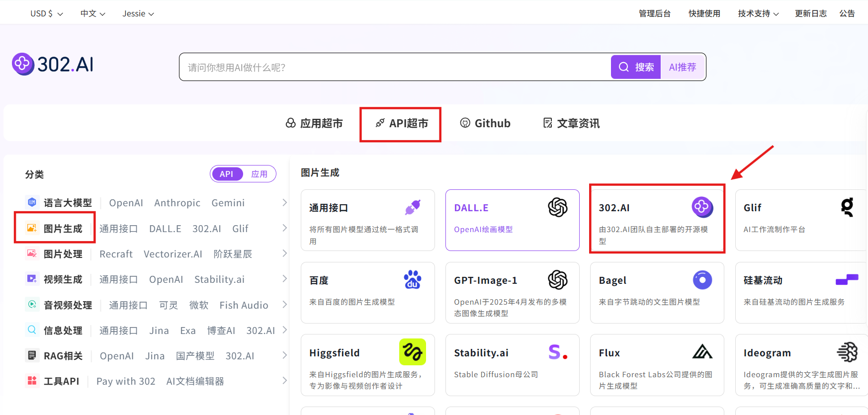The width and height of the screenshot is (868, 415).
Task: Click the Baidu paw logo icon
Action: click(413, 279)
